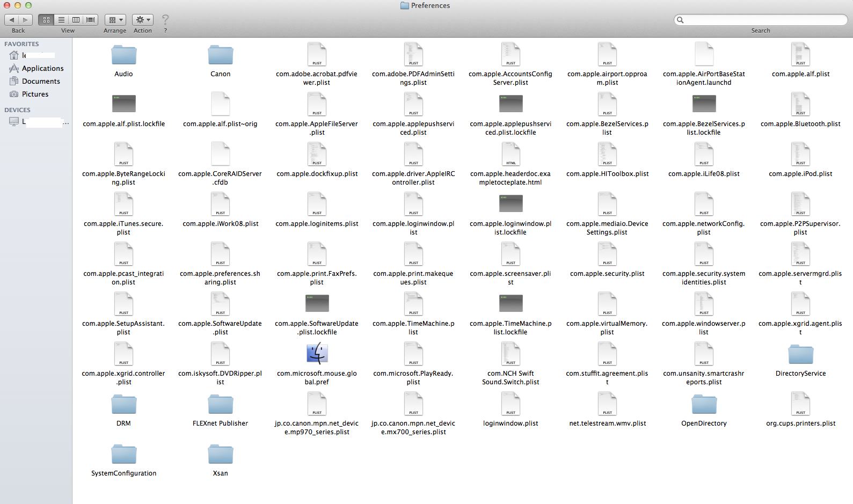
Task: Click the com.apple.dockfixup.plist file name
Action: click(x=317, y=174)
